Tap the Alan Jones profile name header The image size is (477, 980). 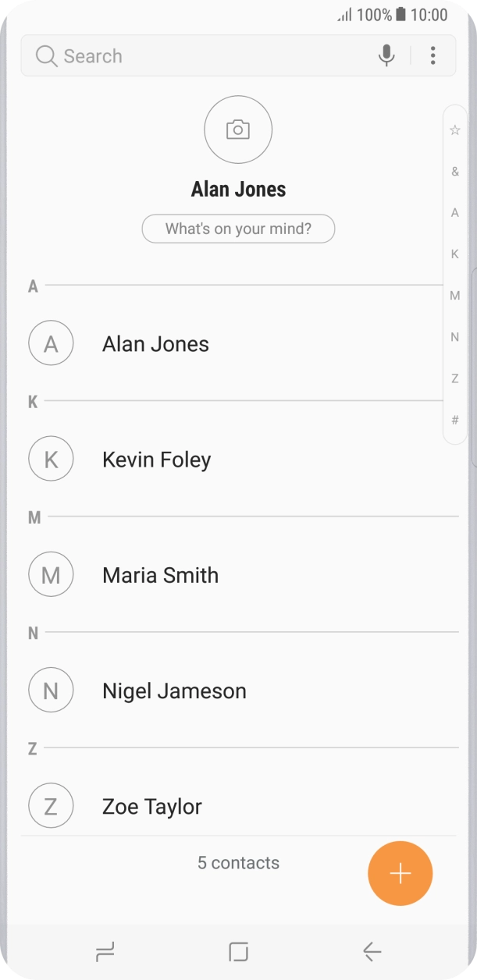click(238, 189)
